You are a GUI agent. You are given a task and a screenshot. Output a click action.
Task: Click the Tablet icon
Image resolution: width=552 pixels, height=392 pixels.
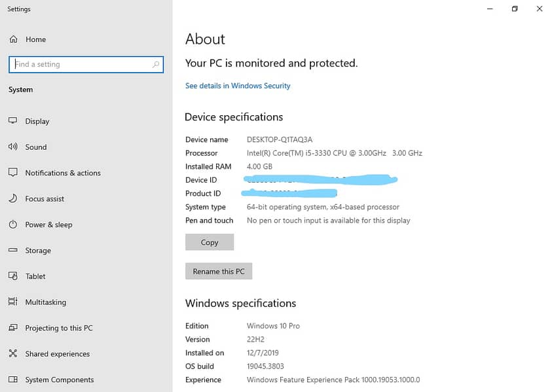click(12, 276)
